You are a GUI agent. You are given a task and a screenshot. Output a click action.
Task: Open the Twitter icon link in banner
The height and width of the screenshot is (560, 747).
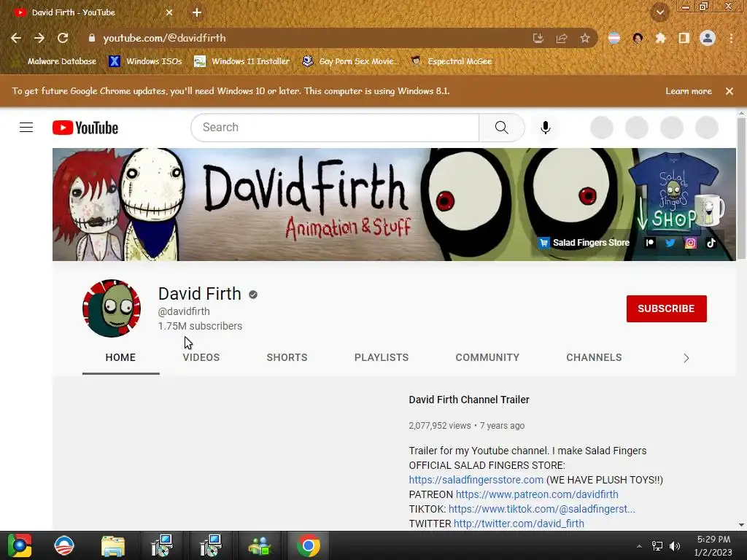coord(670,243)
